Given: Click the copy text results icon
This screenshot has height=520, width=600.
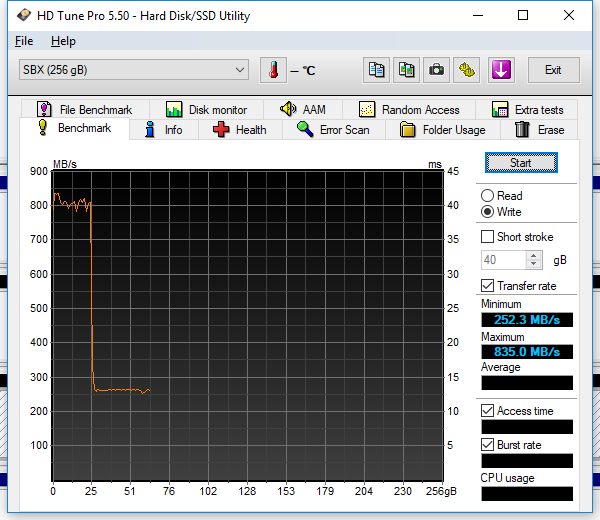Looking at the screenshot, I should [x=376, y=70].
